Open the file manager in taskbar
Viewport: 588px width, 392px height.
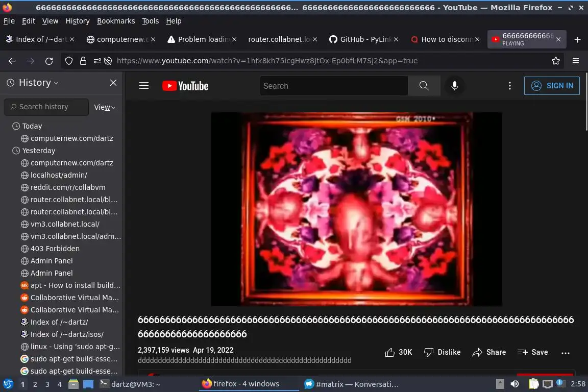pos(73,384)
